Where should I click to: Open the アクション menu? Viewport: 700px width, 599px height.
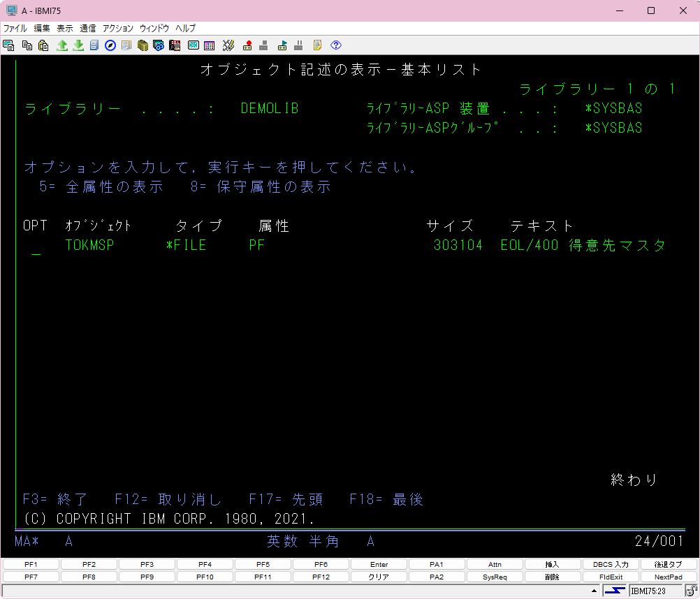pos(118,28)
